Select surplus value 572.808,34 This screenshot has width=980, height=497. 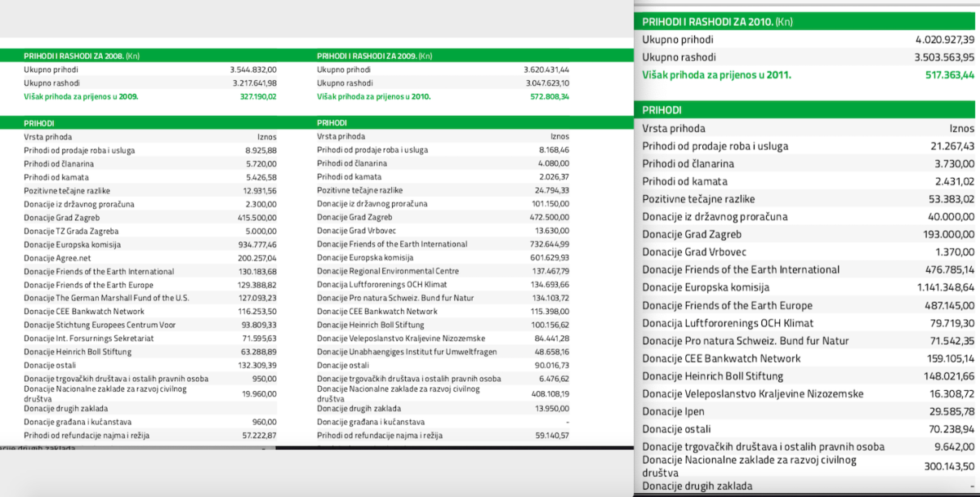coord(550,96)
